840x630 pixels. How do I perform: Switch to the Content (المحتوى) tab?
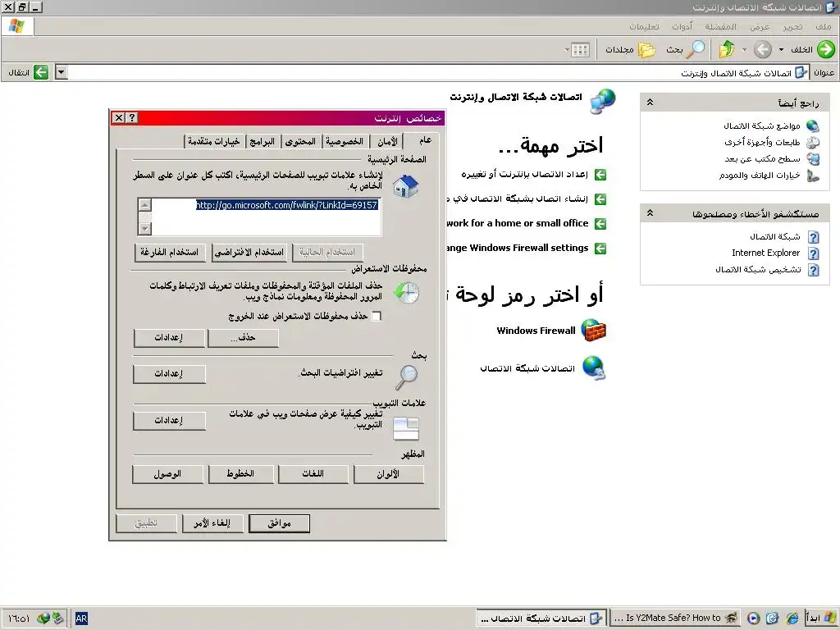300,141
